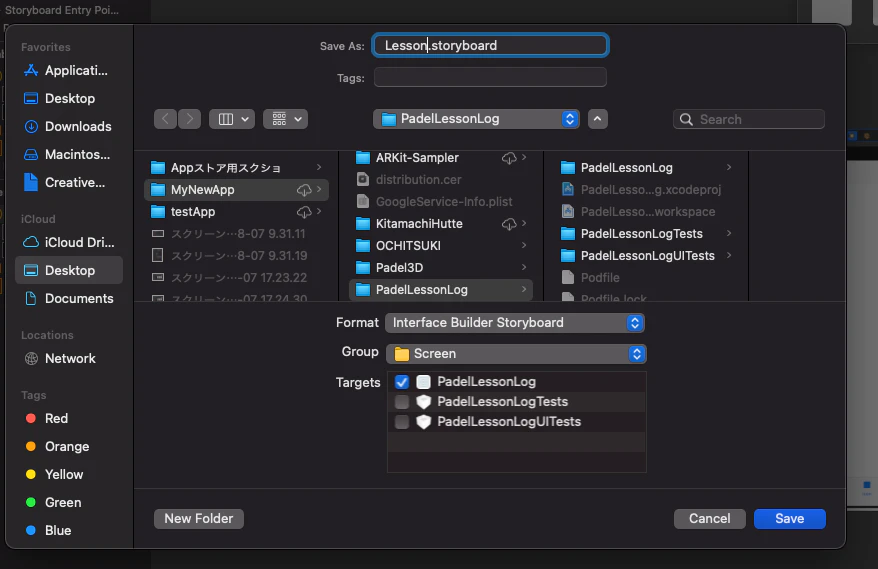Image resolution: width=878 pixels, height=569 pixels.
Task: Click the PadelLesso...workspace file
Action: click(x=646, y=212)
